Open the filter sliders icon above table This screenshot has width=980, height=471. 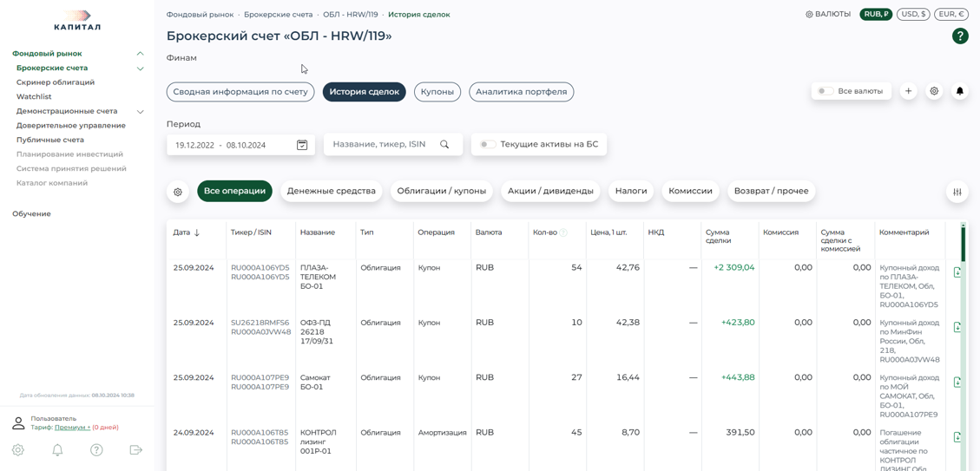957,192
